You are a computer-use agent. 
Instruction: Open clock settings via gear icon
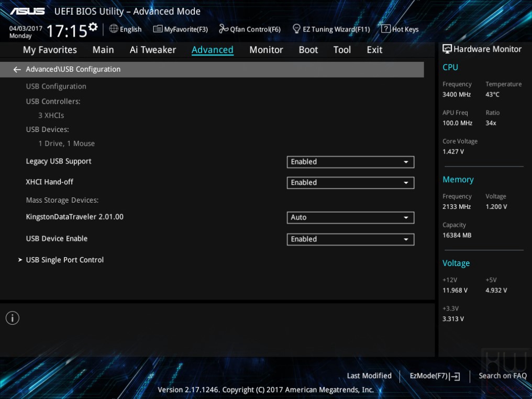93,27
